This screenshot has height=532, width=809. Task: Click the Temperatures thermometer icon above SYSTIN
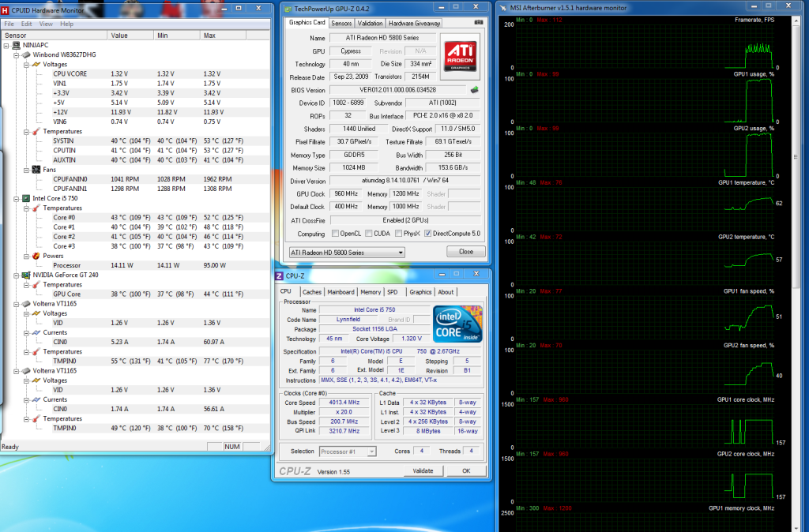tap(36, 132)
